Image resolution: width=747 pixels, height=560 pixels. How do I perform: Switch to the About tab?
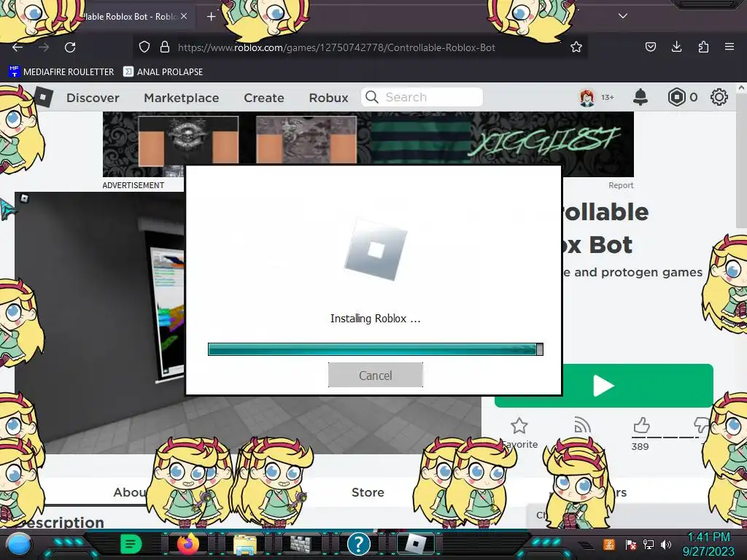pyautogui.click(x=130, y=492)
